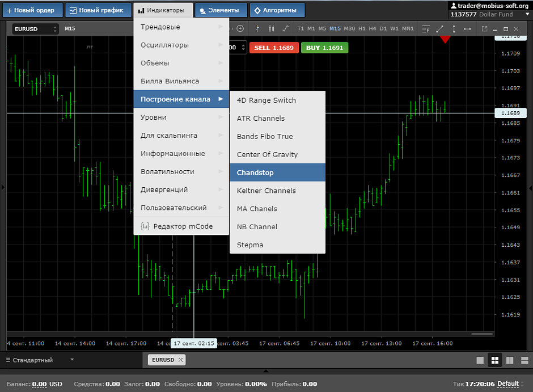The width and height of the screenshot is (533, 392).
Task: Choose single chart layout
Action: (x=480, y=360)
